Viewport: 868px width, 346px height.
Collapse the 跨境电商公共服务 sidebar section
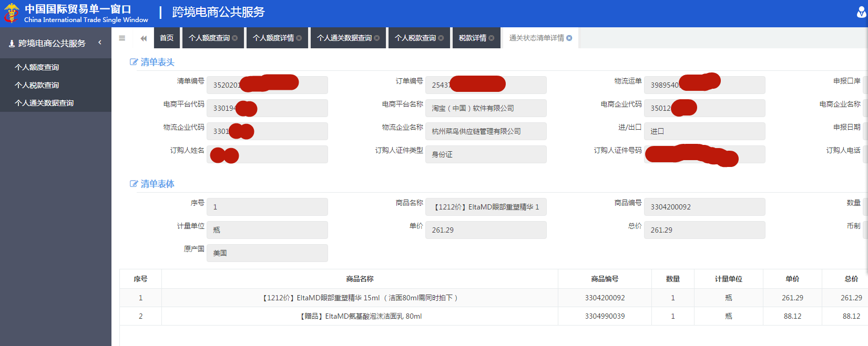[100, 43]
